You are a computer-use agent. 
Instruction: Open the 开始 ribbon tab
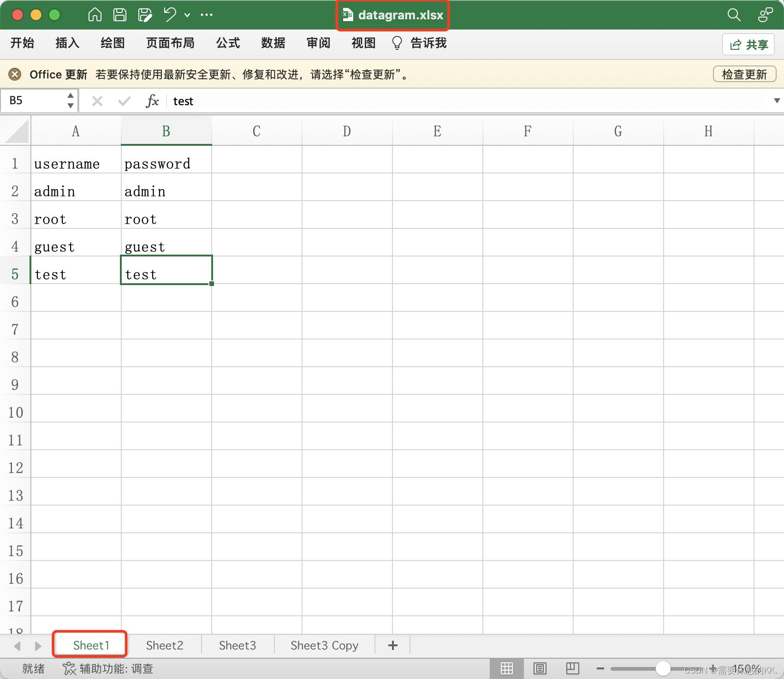pos(22,43)
